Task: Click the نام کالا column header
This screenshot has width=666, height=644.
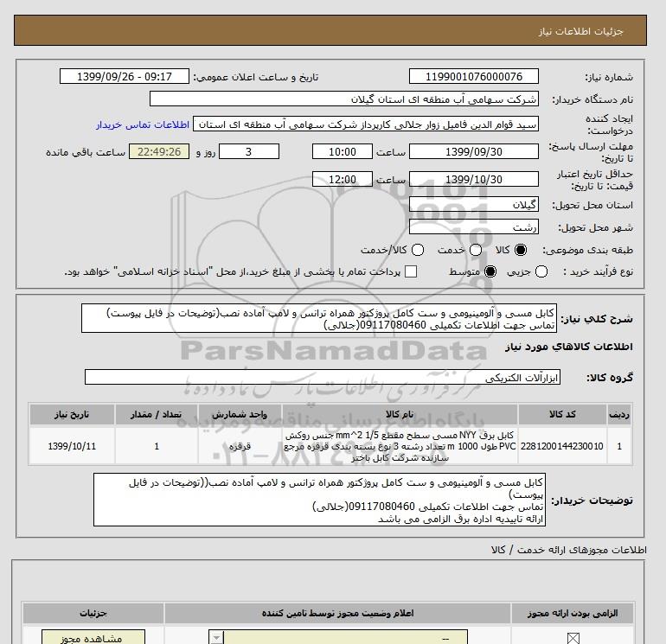Action: coord(400,414)
